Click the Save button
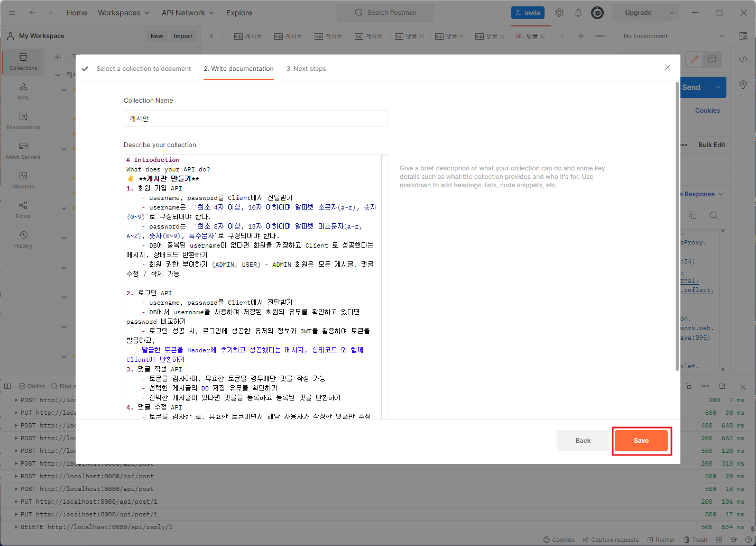This screenshot has width=756, height=546. coord(641,441)
